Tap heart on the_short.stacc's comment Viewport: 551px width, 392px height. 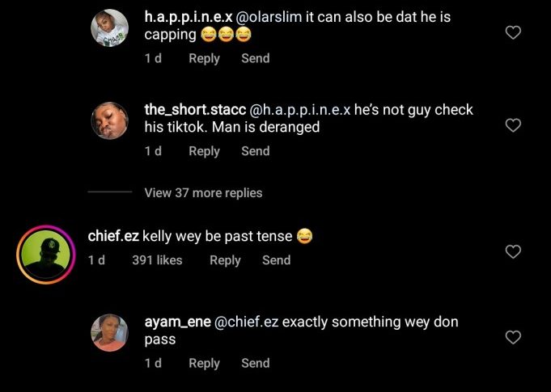click(512, 125)
